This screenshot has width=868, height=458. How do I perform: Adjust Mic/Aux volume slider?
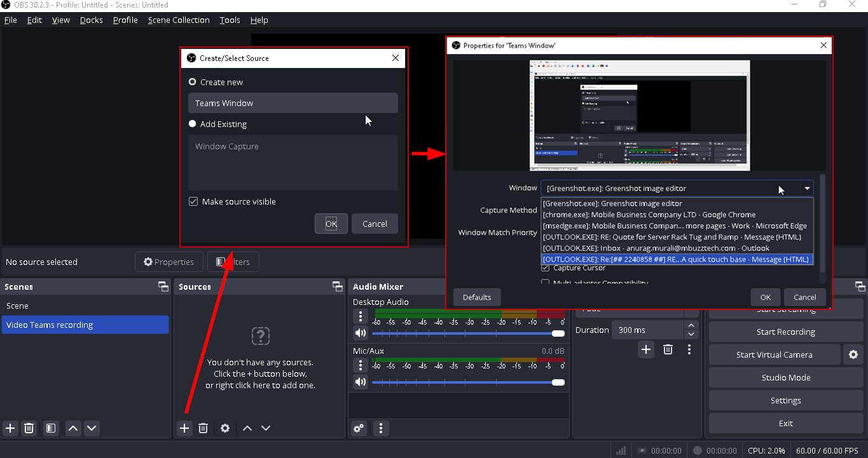point(468,382)
